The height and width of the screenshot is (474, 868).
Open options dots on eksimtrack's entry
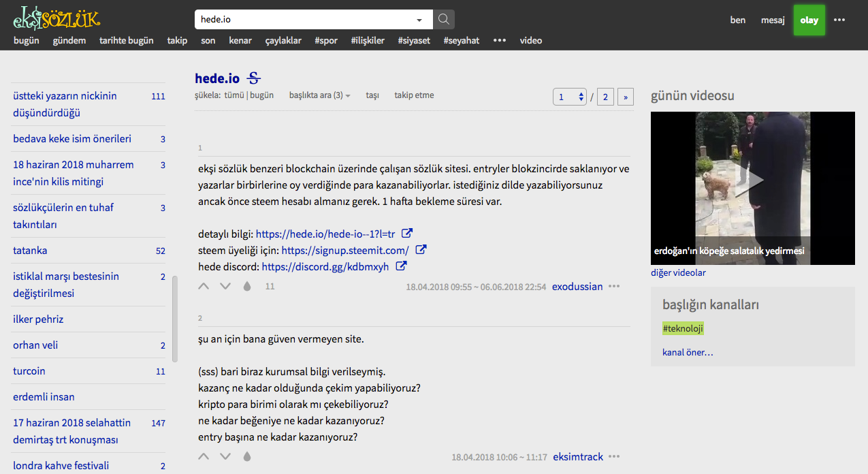pyautogui.click(x=615, y=456)
